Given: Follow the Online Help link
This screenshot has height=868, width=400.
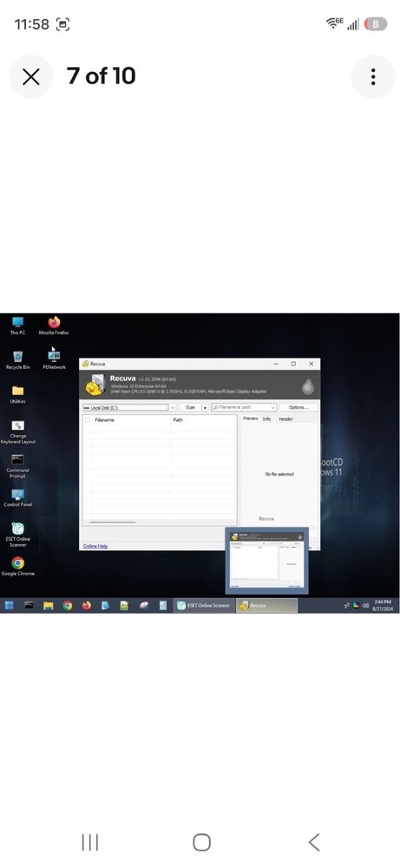Looking at the screenshot, I should (x=95, y=546).
